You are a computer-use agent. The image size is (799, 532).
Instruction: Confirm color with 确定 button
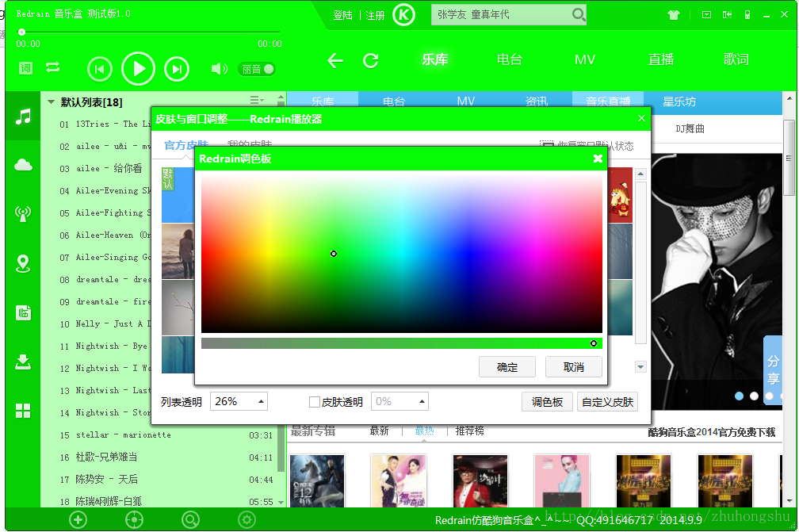tap(507, 367)
